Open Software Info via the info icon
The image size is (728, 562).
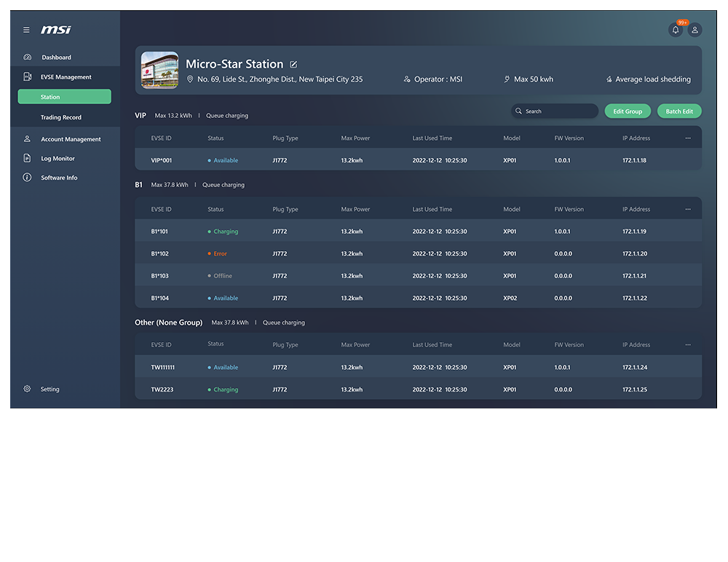pos(25,177)
